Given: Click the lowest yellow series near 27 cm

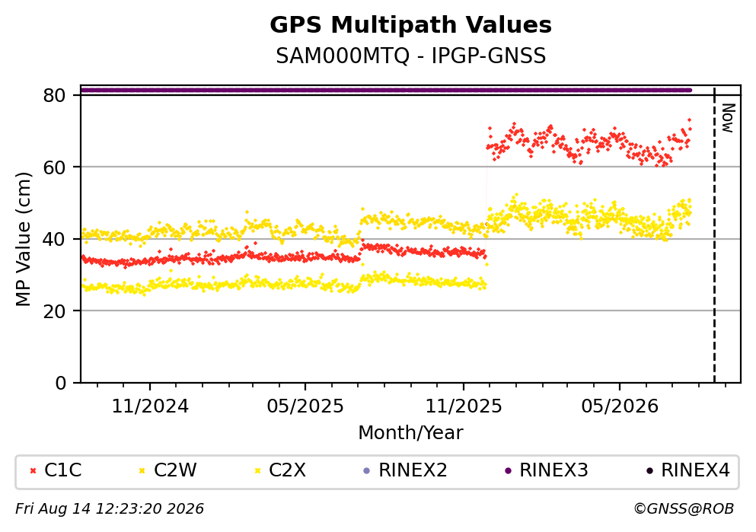Looking at the screenshot, I should pos(283,283).
